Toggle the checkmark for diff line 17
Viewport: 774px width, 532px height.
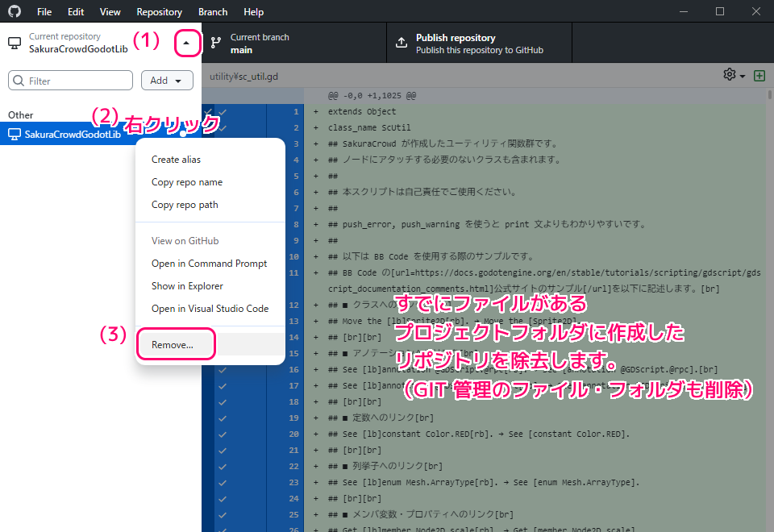pos(223,386)
